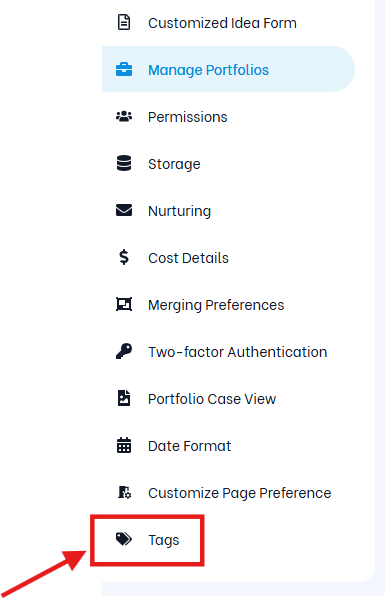This screenshot has width=385, height=598.
Task: Open Two-factor Authentication settings
Action: pyautogui.click(x=228, y=352)
